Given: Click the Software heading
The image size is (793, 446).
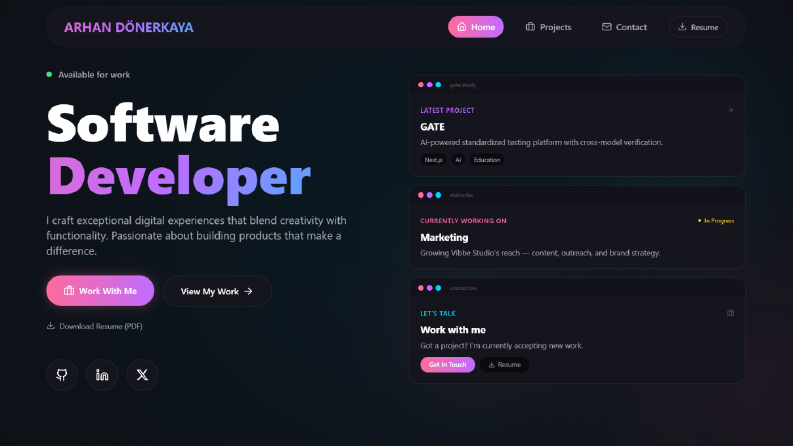Looking at the screenshot, I should [x=163, y=124].
